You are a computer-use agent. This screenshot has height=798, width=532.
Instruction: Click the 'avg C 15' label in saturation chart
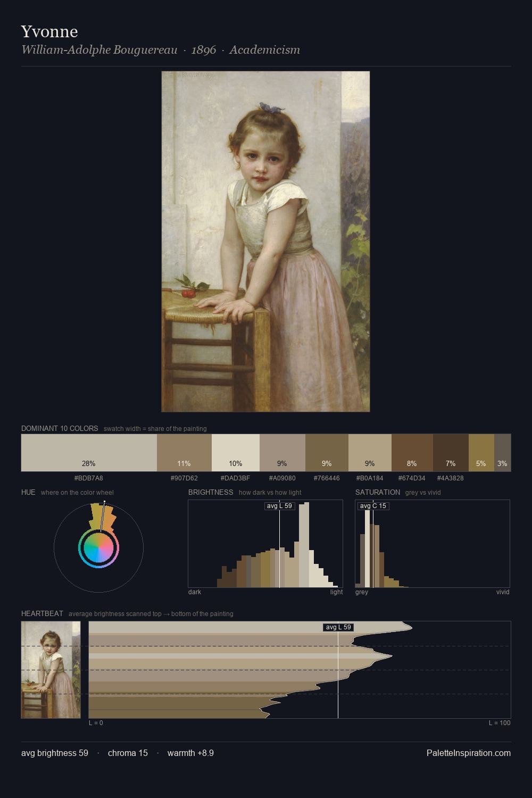click(373, 506)
